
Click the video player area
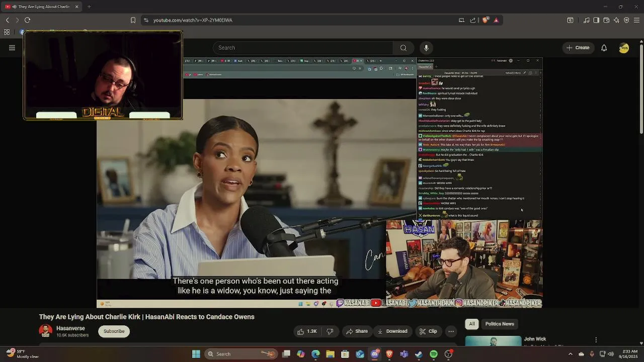[x=319, y=183]
